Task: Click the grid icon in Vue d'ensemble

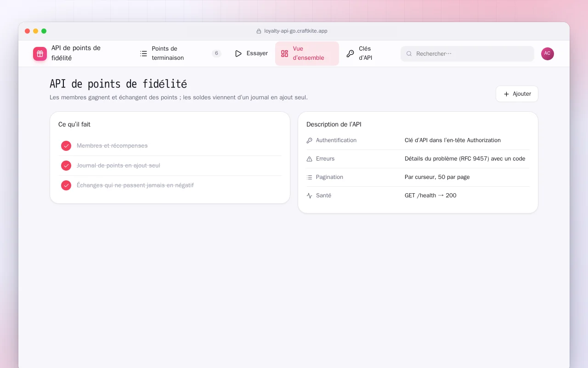Action: click(x=285, y=53)
